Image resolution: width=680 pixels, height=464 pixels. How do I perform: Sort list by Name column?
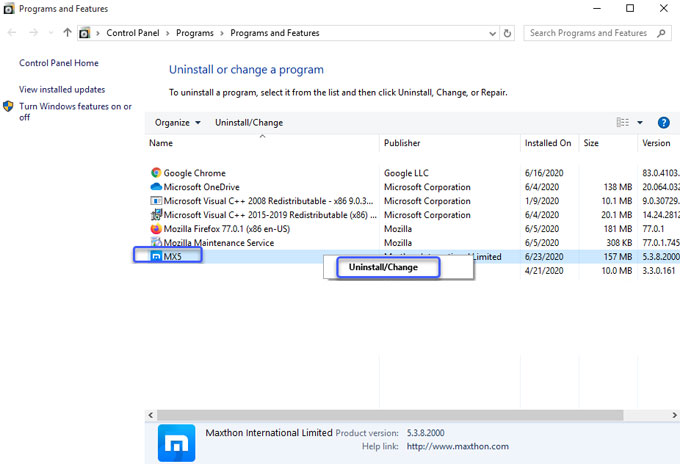coord(262,143)
